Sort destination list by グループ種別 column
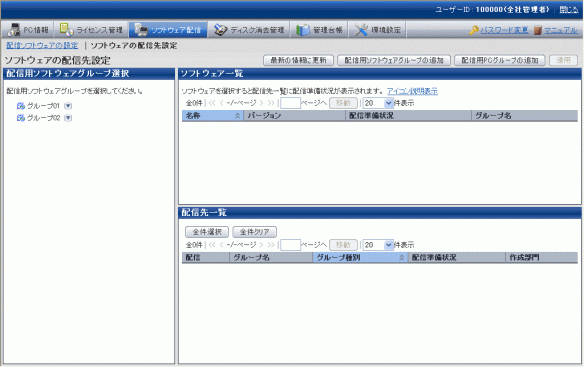584x367 pixels. click(x=360, y=257)
